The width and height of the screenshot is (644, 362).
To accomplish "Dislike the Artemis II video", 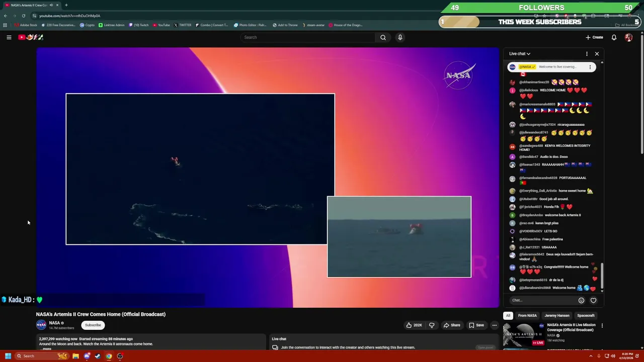I will pyautogui.click(x=432, y=325).
